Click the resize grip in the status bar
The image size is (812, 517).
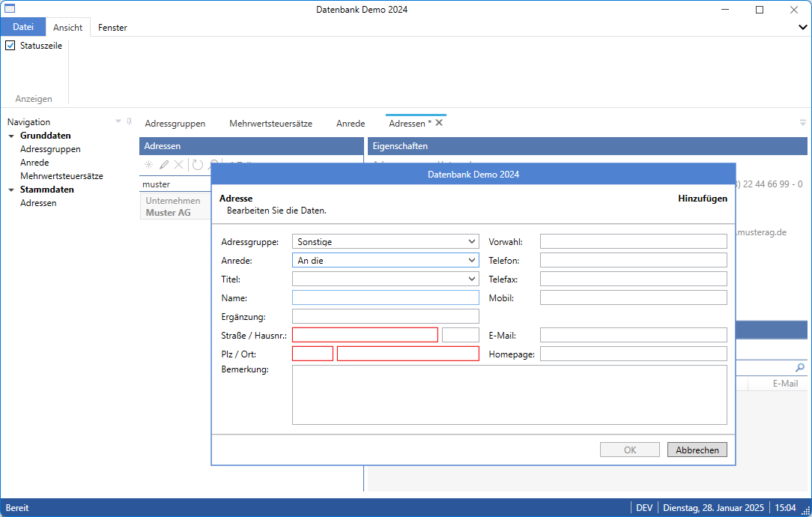[806, 510]
